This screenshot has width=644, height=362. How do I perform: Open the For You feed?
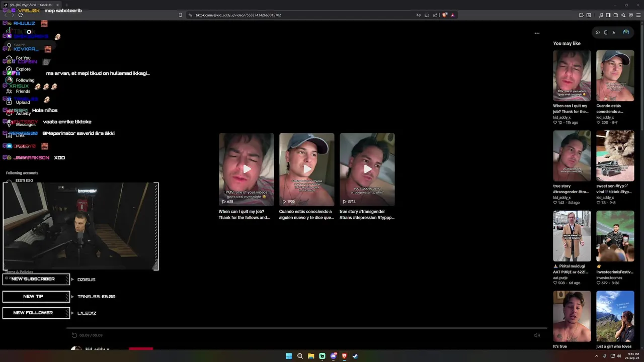click(x=19, y=58)
